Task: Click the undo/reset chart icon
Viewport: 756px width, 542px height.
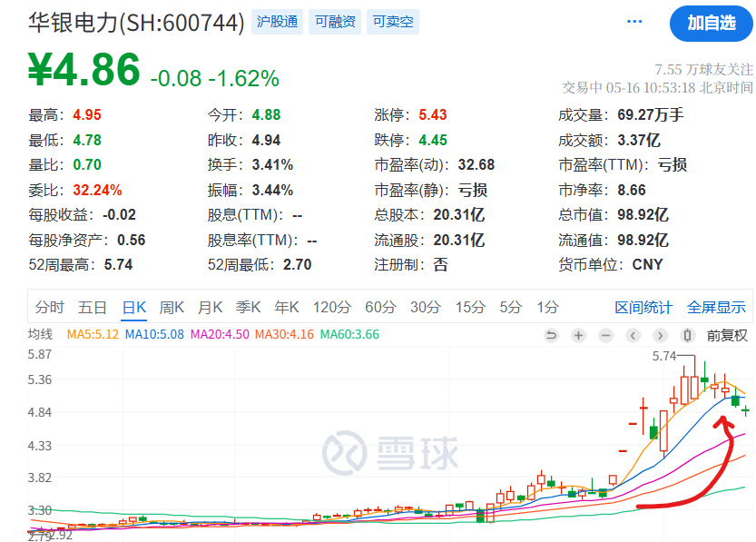Action: pyautogui.click(x=551, y=335)
